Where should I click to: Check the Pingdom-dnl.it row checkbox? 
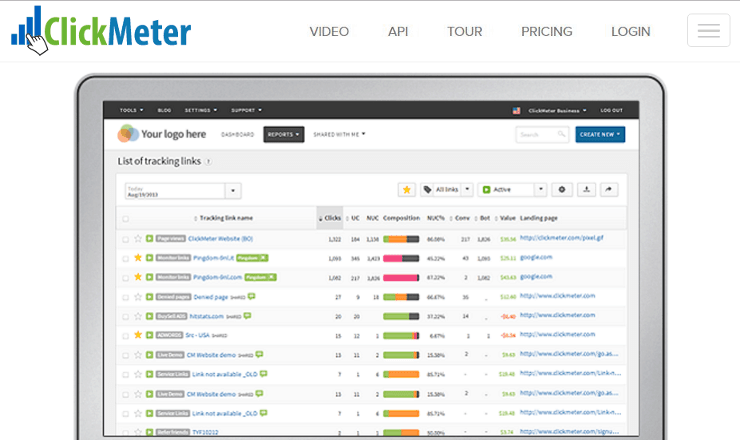pos(126,259)
